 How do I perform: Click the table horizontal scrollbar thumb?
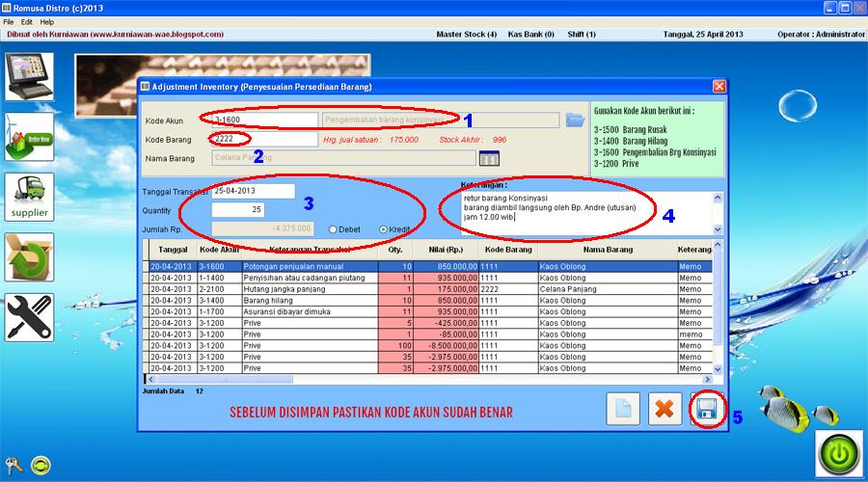coord(225,380)
